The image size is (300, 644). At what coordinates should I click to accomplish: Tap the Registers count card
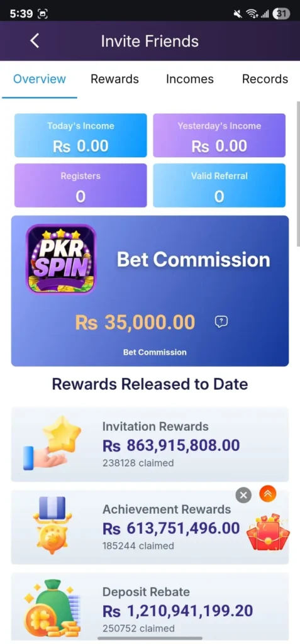81,186
